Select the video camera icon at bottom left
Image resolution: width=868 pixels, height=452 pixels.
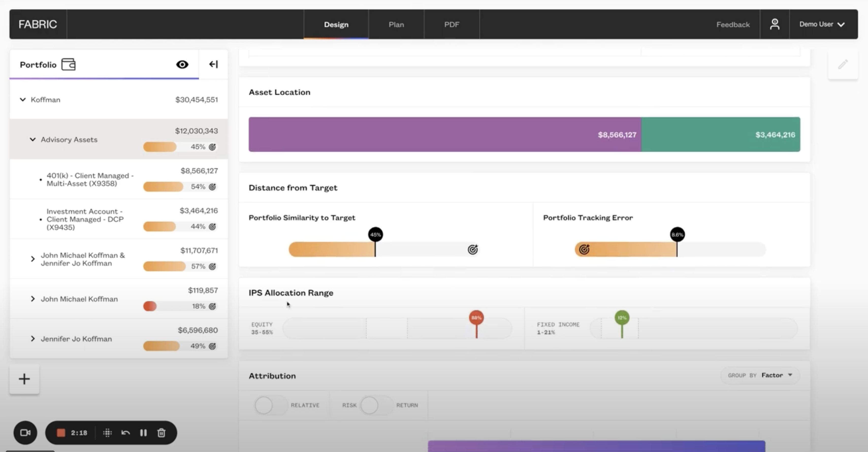26,433
